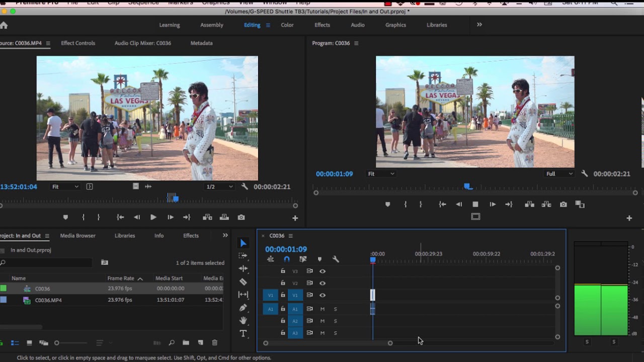
Task: Select the Track Select Forward tool
Action: pos(243,256)
